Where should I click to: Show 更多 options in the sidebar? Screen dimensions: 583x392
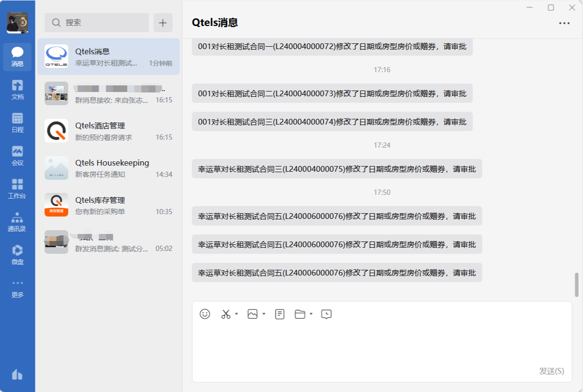click(x=17, y=288)
